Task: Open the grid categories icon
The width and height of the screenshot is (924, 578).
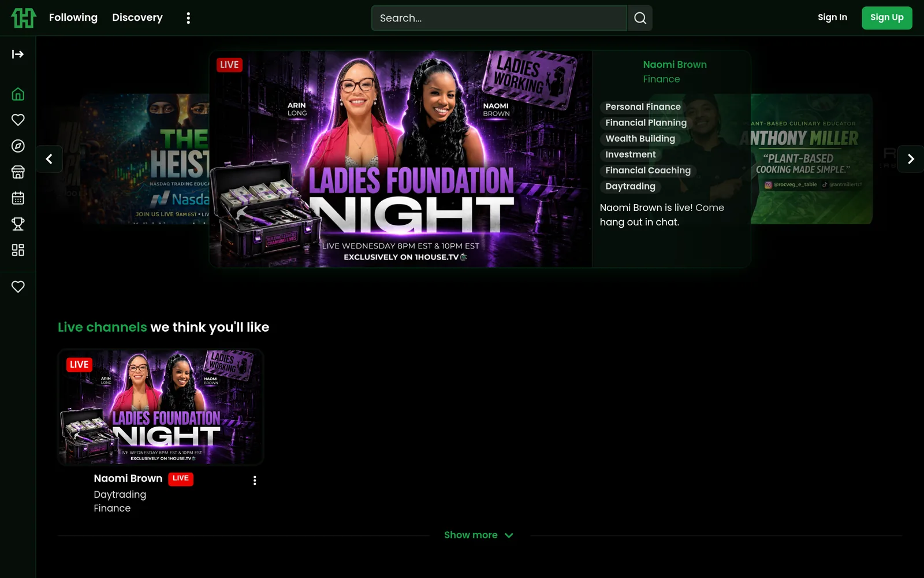Action: (x=18, y=250)
